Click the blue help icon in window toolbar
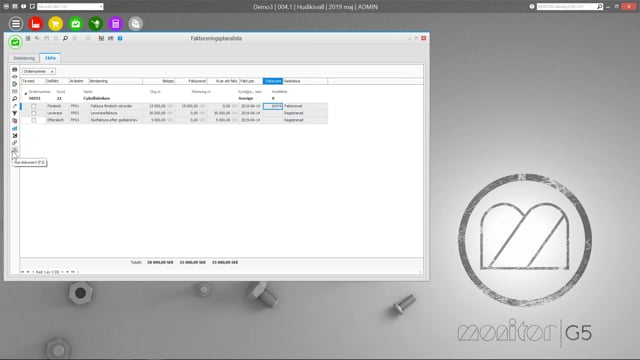The image size is (640, 360). [x=120, y=38]
